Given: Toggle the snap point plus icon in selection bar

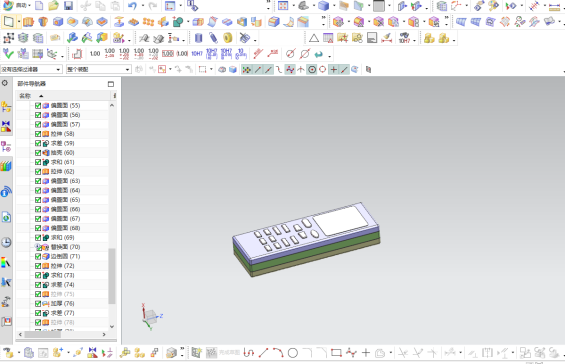Looking at the screenshot, I should coord(334,70).
